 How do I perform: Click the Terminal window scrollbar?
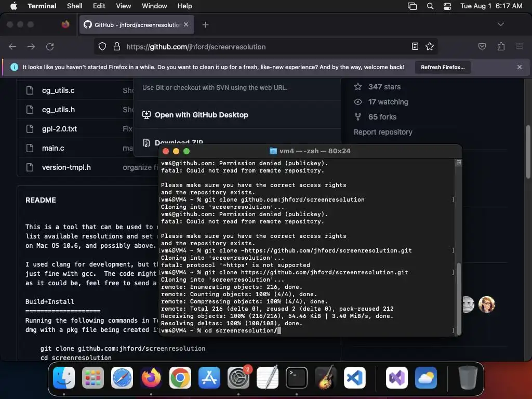(x=459, y=299)
